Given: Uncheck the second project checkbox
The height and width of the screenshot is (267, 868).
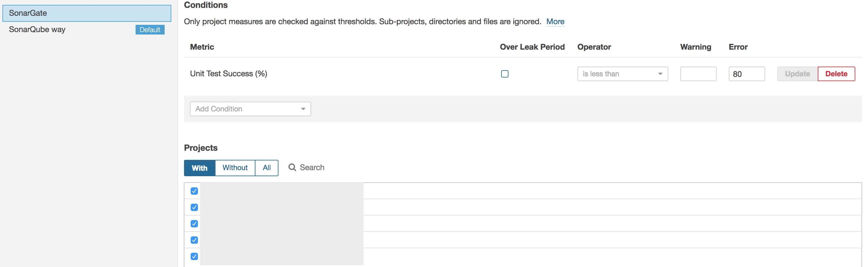Looking at the screenshot, I should (x=194, y=207).
